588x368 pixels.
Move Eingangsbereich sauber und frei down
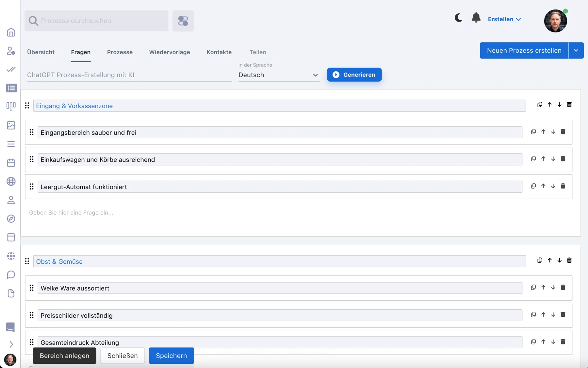(553, 131)
